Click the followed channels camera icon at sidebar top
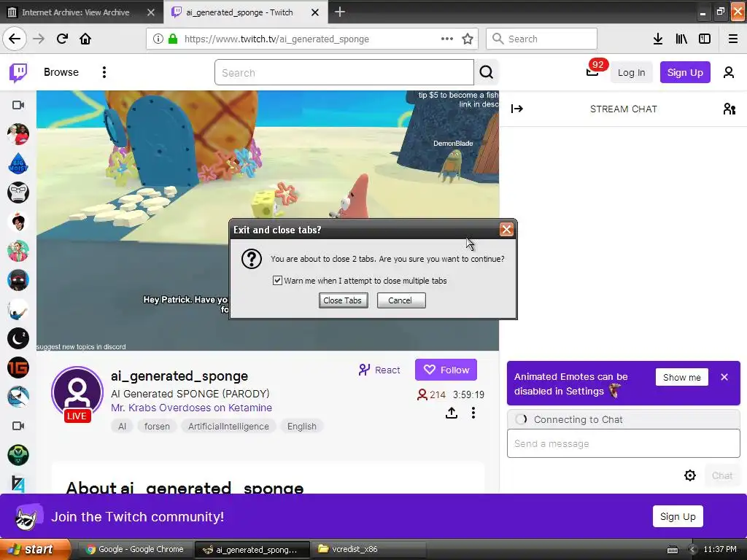The image size is (747, 560). (x=18, y=105)
